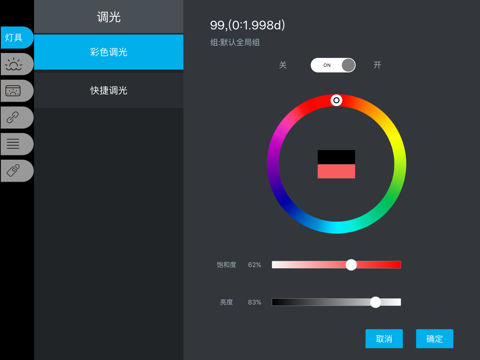Image resolution: width=480 pixels, height=360 pixels.
Task: Click the 开 on label
Action: coord(377,65)
